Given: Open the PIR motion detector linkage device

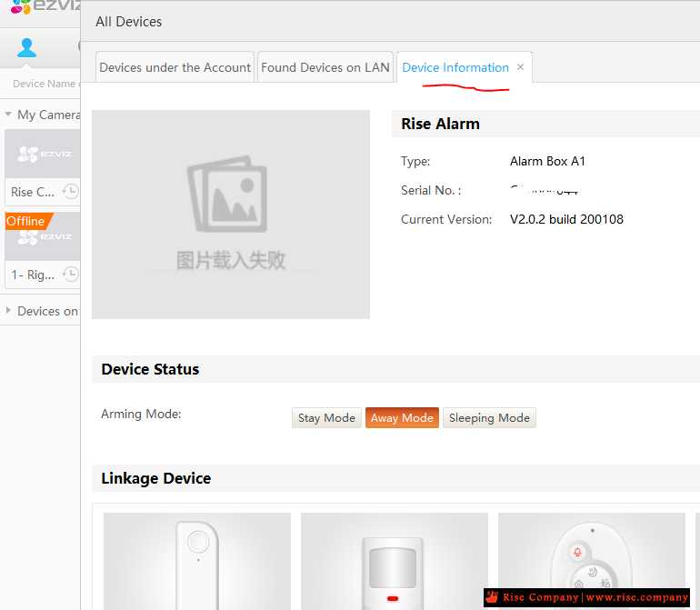Looking at the screenshot, I should coord(395,561).
